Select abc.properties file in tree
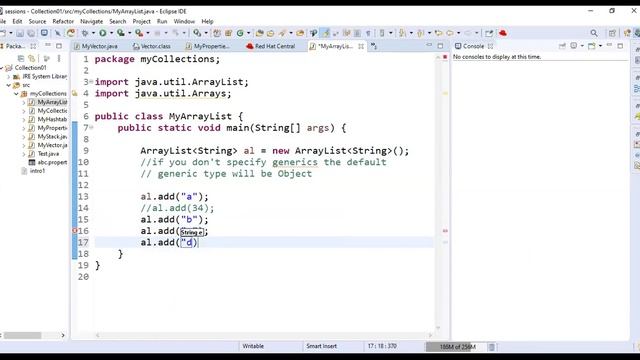Viewport: 640px width, 360px height. 47,162
